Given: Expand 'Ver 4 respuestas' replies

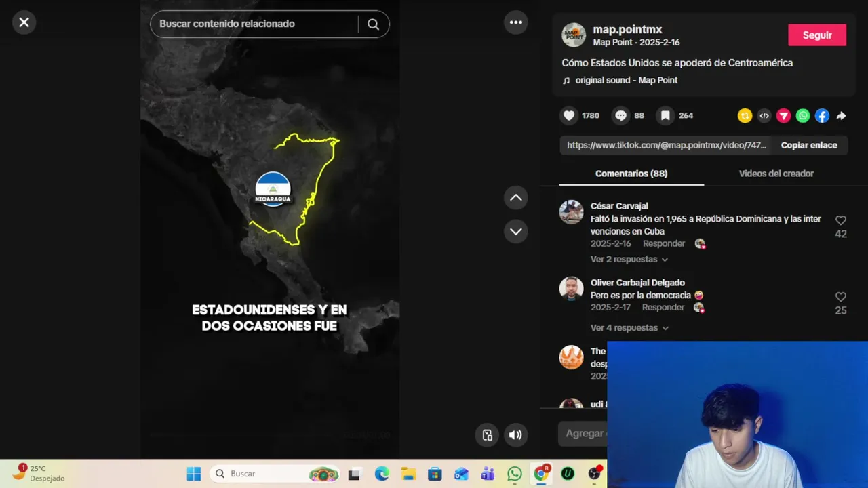Looking at the screenshot, I should (x=629, y=328).
